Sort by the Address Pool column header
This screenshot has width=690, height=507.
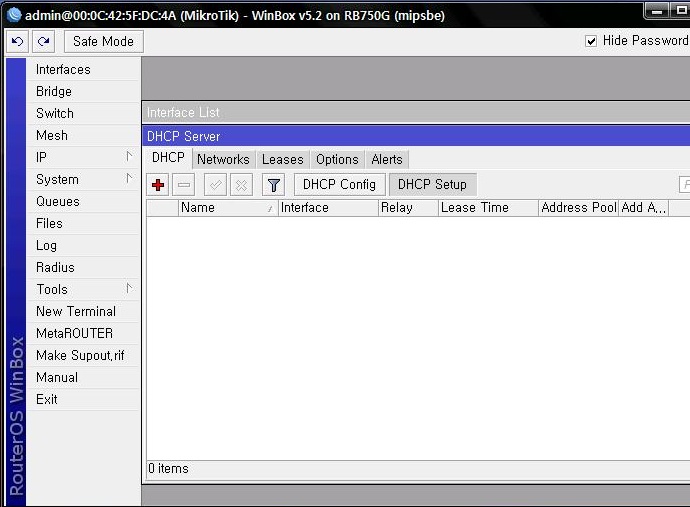(x=579, y=208)
